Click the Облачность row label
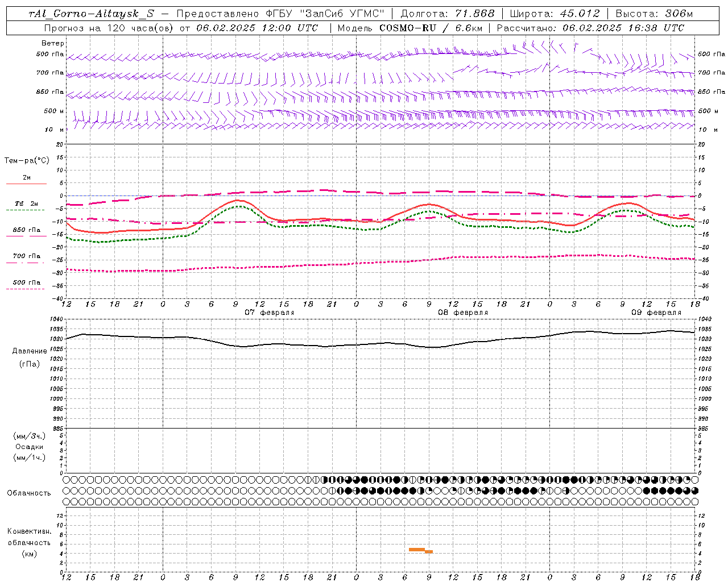The height and width of the screenshot is (582, 728). pos(29,493)
